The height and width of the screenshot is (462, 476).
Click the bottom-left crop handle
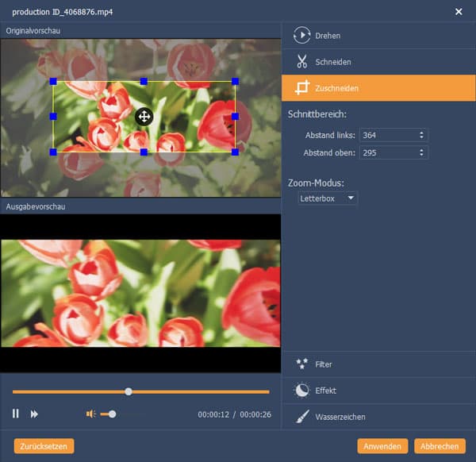click(x=53, y=152)
